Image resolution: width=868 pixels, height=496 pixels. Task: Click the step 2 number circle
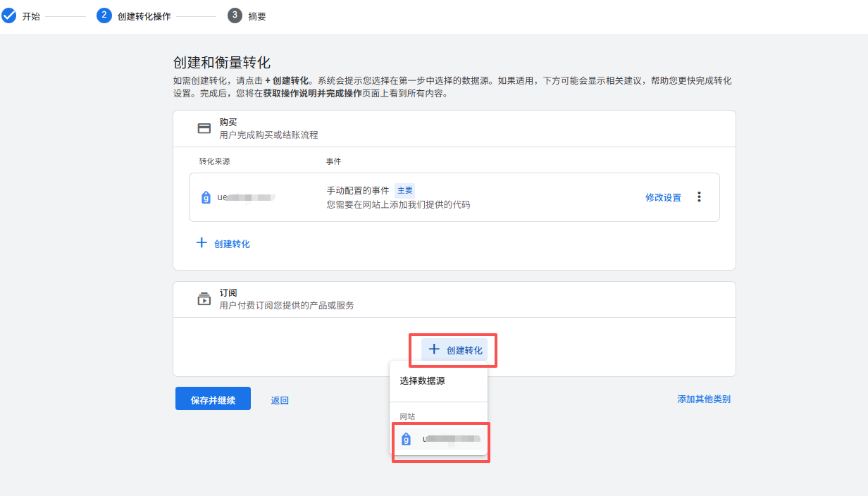point(104,15)
